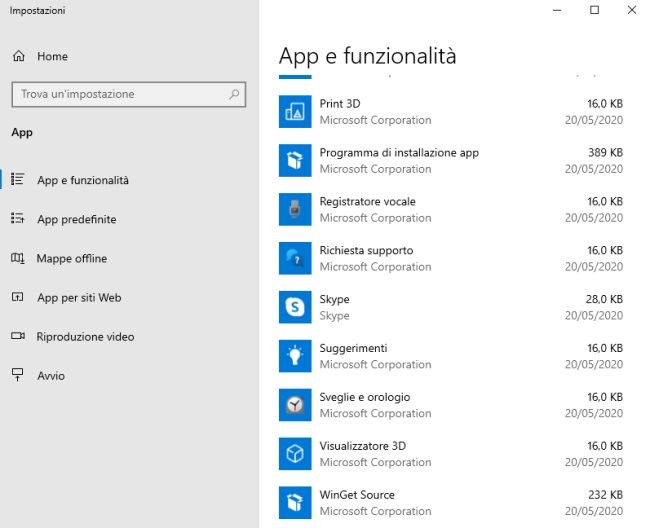Image resolution: width=650 pixels, height=528 pixels.
Task: Switch to Riproduzione video section
Action: click(85, 337)
